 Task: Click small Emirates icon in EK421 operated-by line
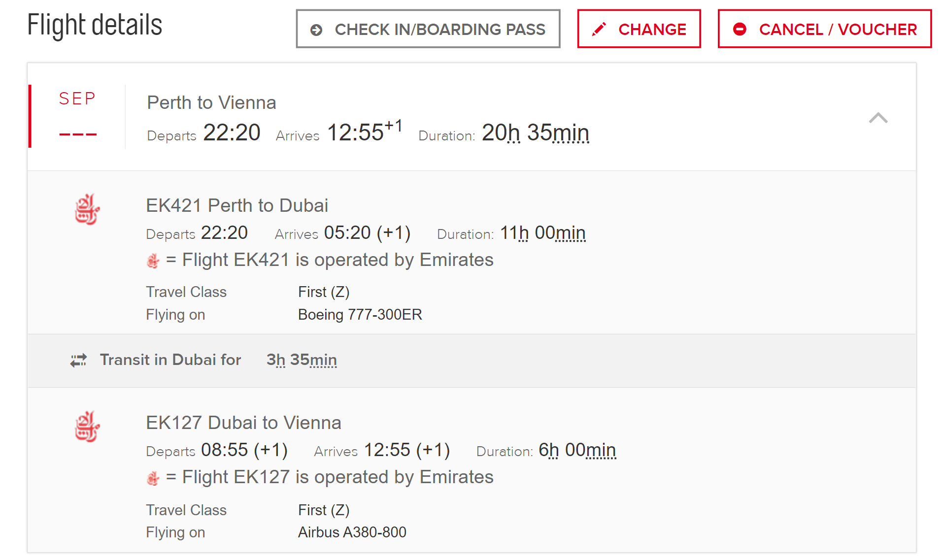click(x=153, y=261)
